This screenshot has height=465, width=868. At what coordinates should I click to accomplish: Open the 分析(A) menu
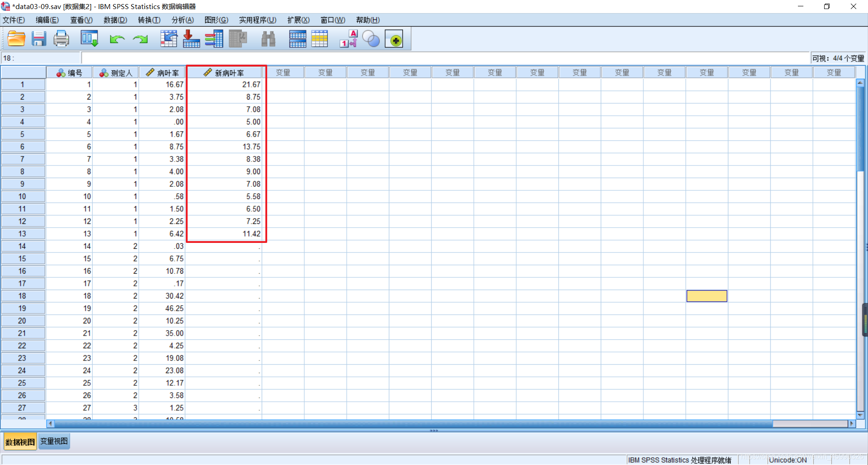click(183, 20)
